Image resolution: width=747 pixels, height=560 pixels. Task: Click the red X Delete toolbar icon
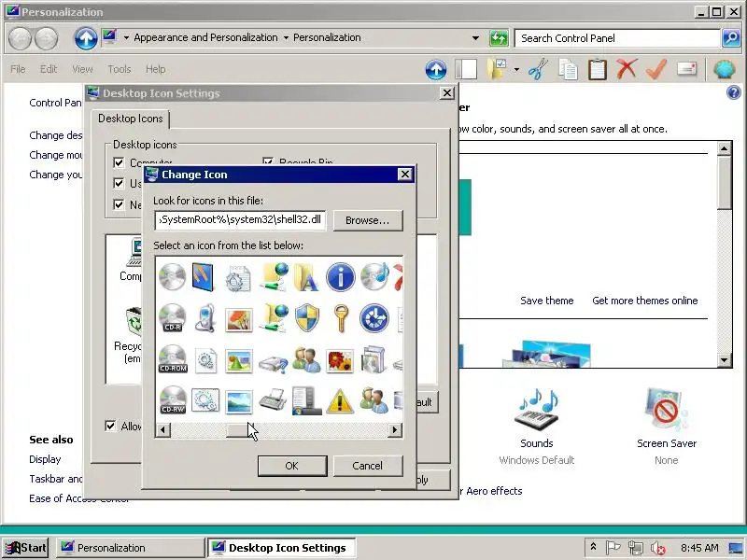click(x=627, y=69)
